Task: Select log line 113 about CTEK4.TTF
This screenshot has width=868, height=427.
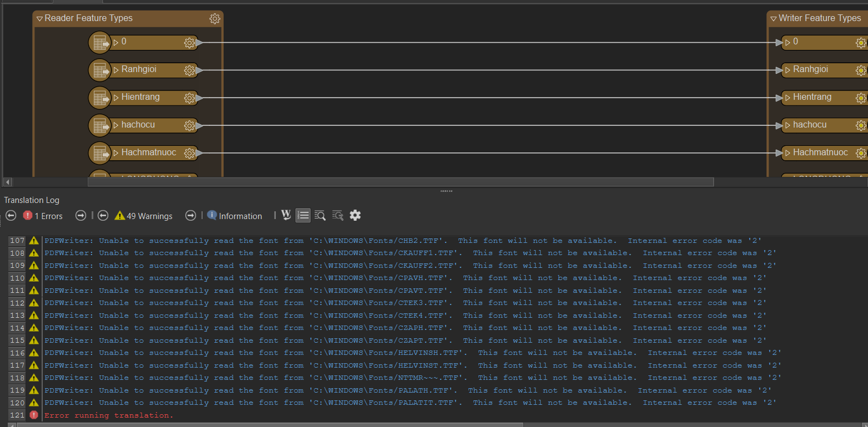Action: (x=405, y=316)
